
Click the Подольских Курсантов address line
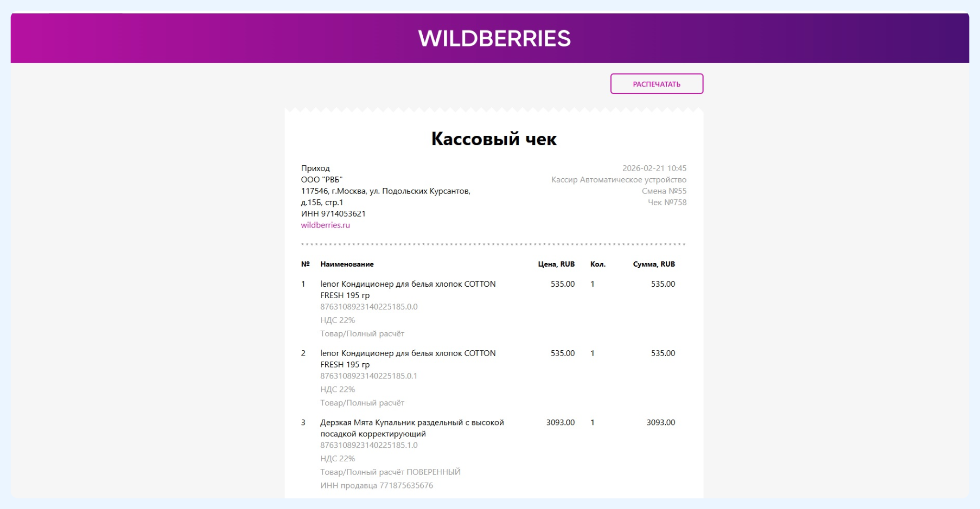pos(385,191)
